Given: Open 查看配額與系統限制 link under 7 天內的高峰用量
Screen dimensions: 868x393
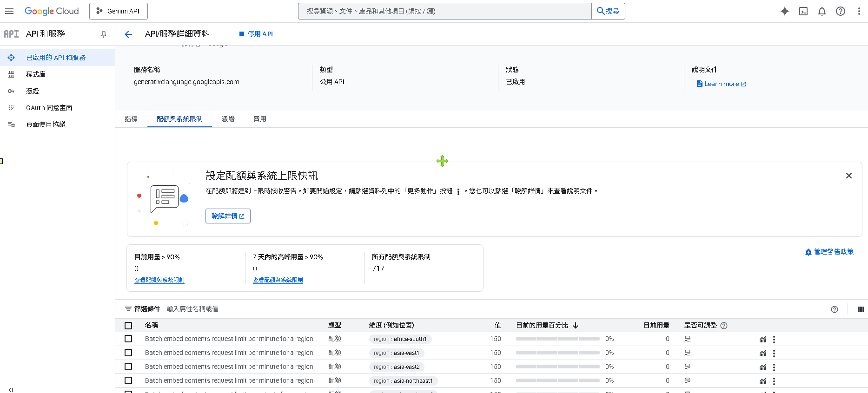Looking at the screenshot, I should pyautogui.click(x=278, y=280).
